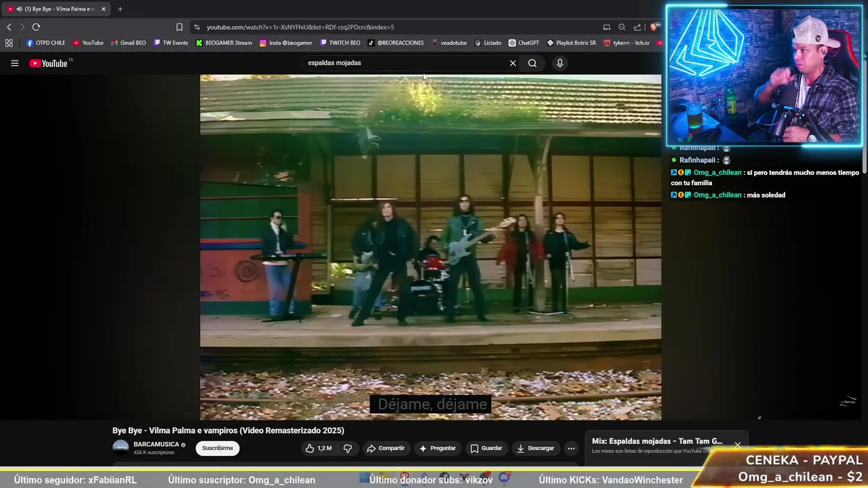This screenshot has width=868, height=488.
Task: Like the video with thumbs up
Action: click(x=318, y=448)
